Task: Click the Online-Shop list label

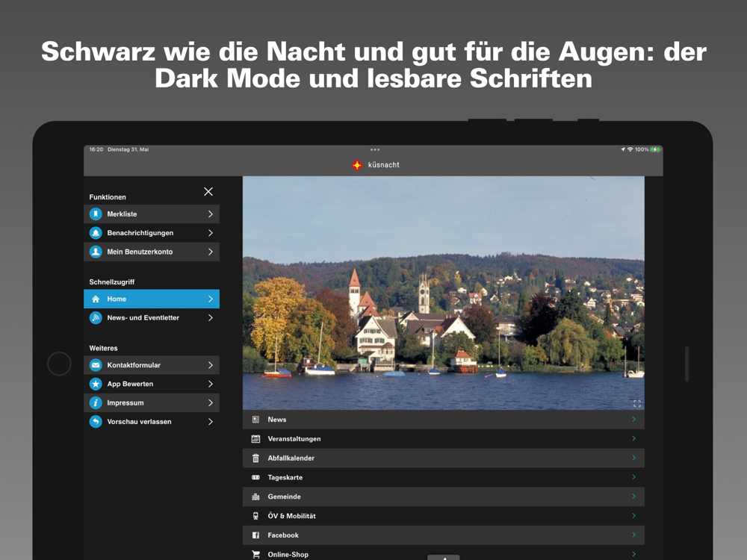Action: pos(288,554)
